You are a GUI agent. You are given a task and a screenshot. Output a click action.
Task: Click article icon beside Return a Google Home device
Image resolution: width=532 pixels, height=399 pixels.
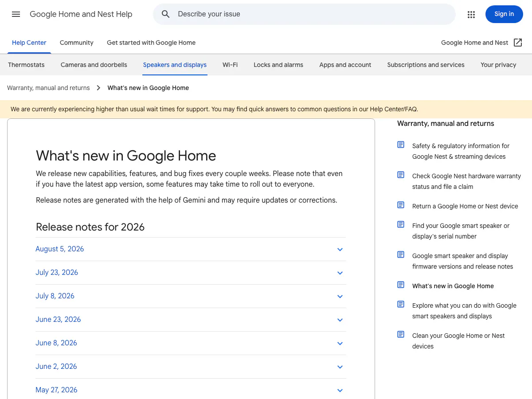(x=401, y=205)
